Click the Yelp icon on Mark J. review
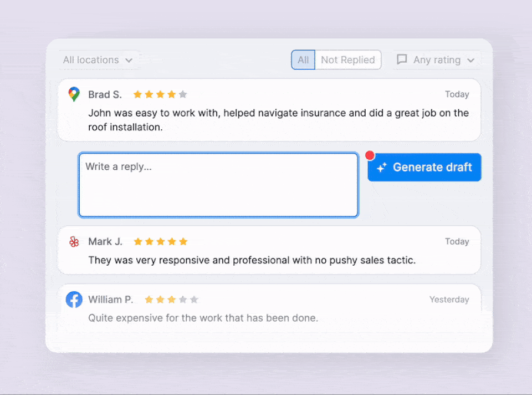532x395 pixels. coord(74,241)
